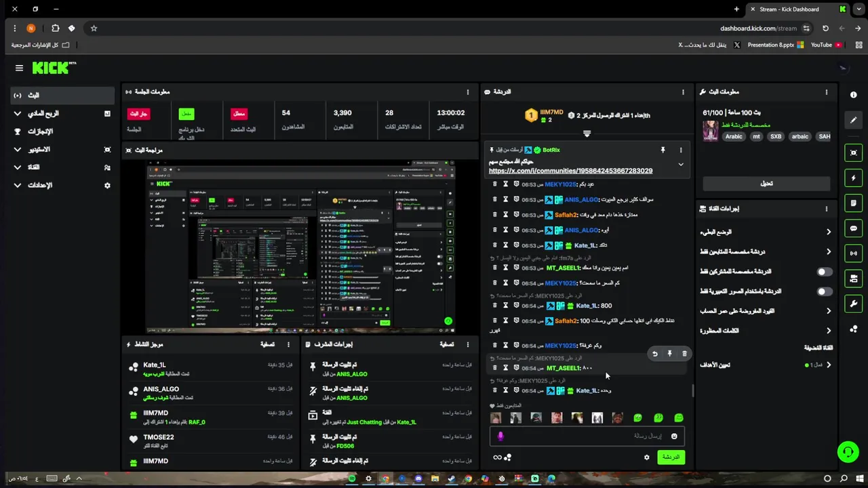Screen dimensions: 868x488
Task: Pin the hovered MT_ASEEL1 message
Action: 669,354
